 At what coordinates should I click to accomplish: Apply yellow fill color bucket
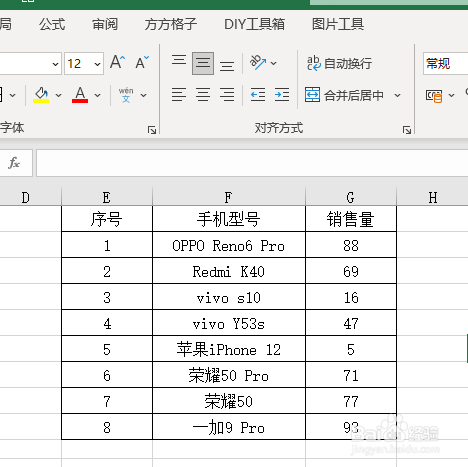click(41, 95)
